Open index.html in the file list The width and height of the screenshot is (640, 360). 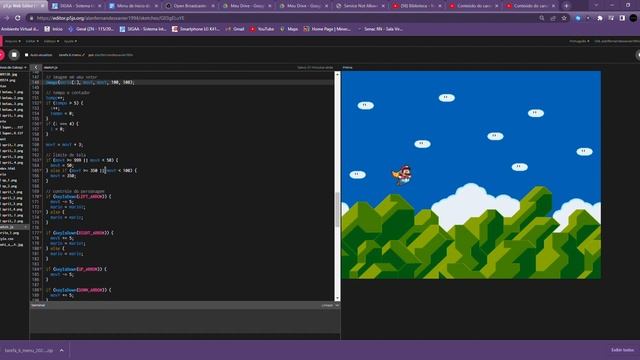tap(8, 168)
